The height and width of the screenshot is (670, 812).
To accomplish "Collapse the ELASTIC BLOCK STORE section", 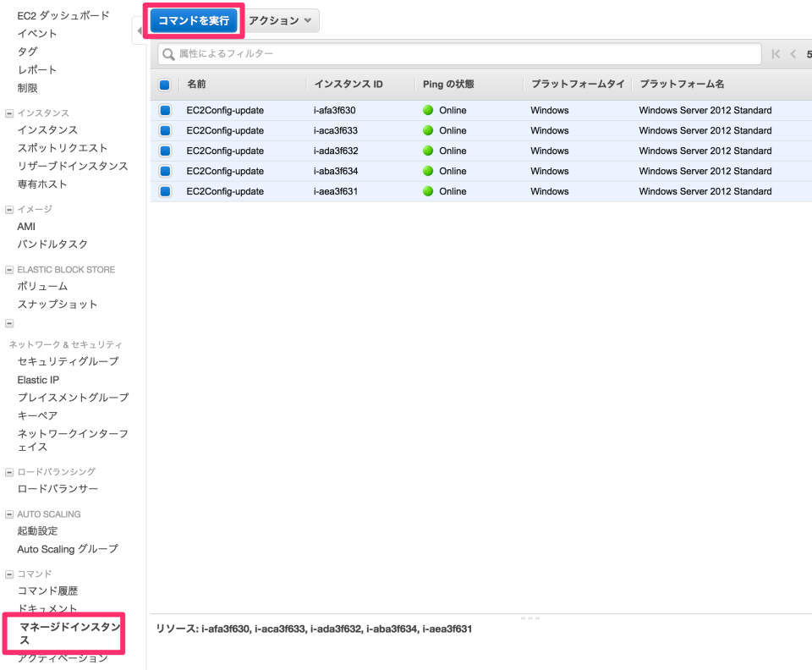I will click(x=8, y=269).
